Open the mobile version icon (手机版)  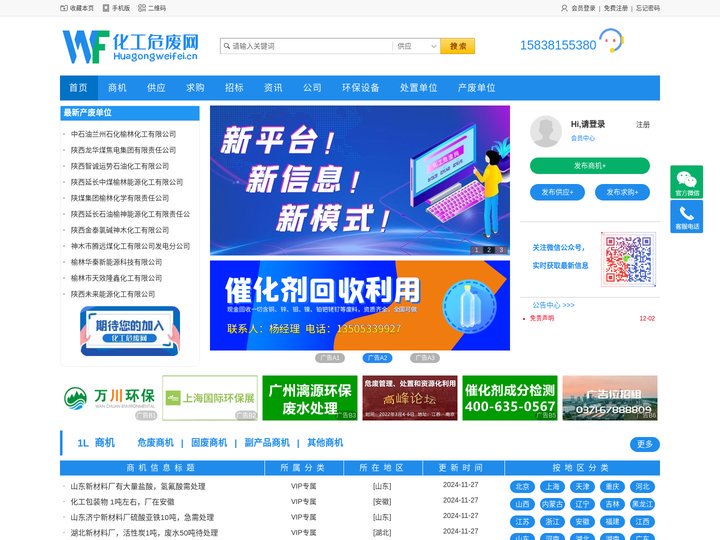point(106,8)
